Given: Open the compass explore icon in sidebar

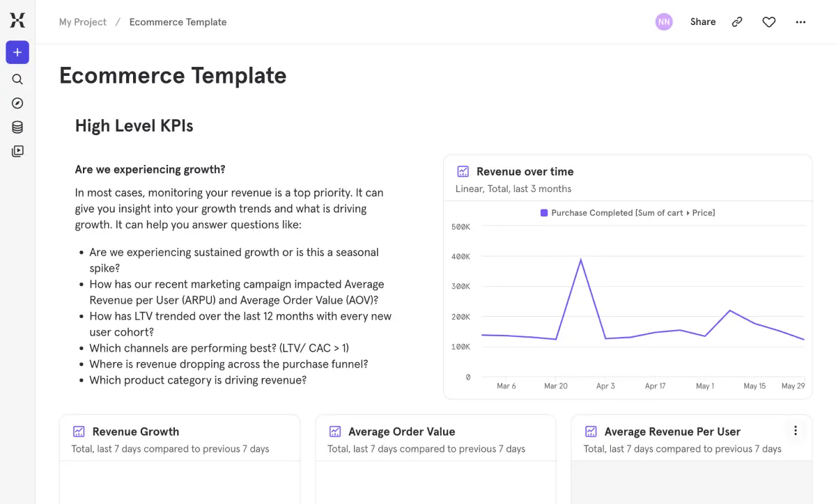Looking at the screenshot, I should coord(17,103).
